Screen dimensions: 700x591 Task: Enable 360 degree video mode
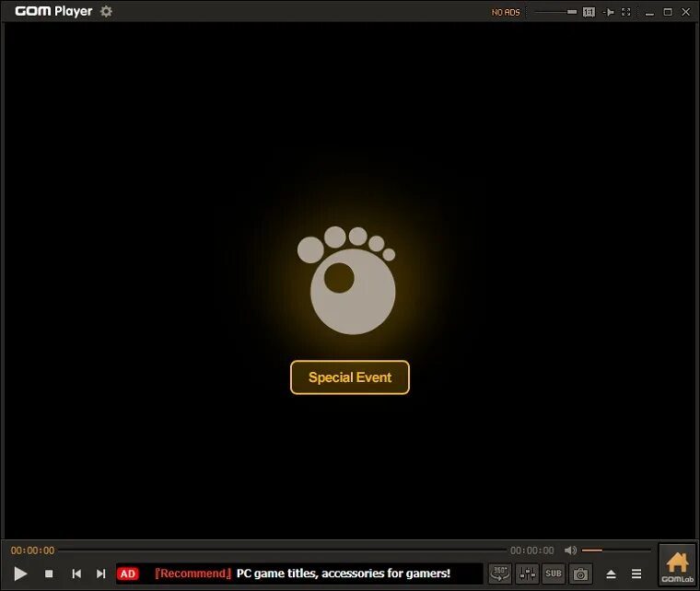[x=499, y=574]
